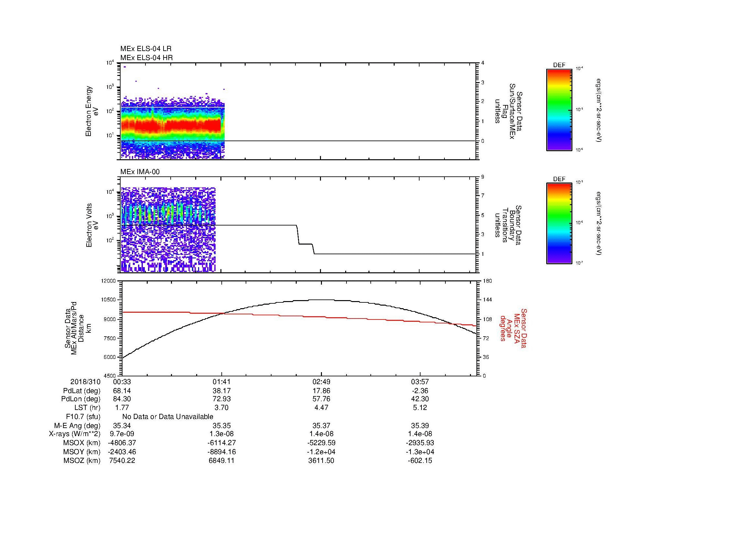Click the 'MSOY (km)' row label
Screen dimensions: 756x534
82,452
